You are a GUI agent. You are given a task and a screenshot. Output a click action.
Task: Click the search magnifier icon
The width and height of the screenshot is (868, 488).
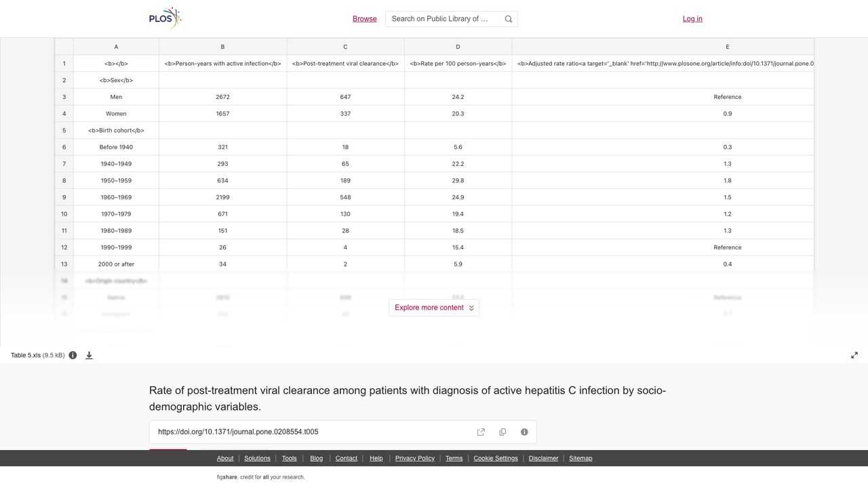pos(509,19)
